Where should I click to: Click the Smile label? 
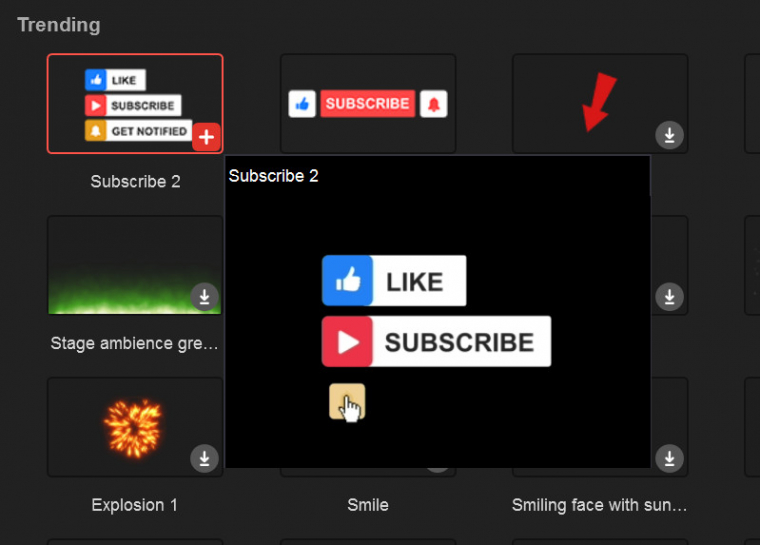[x=368, y=505]
